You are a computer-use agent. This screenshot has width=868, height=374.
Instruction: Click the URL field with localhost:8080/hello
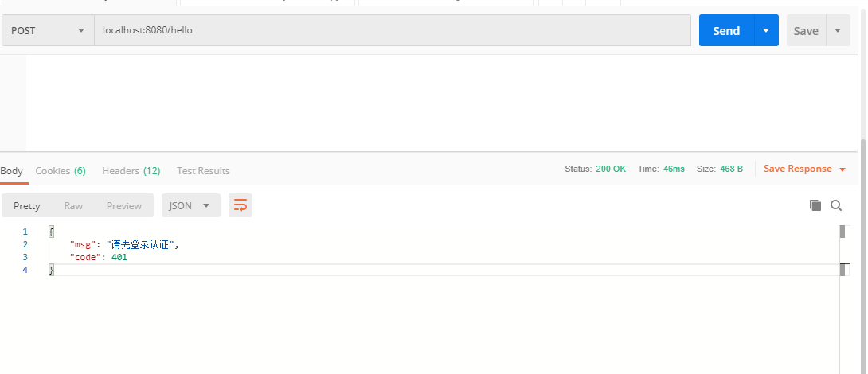tap(393, 30)
